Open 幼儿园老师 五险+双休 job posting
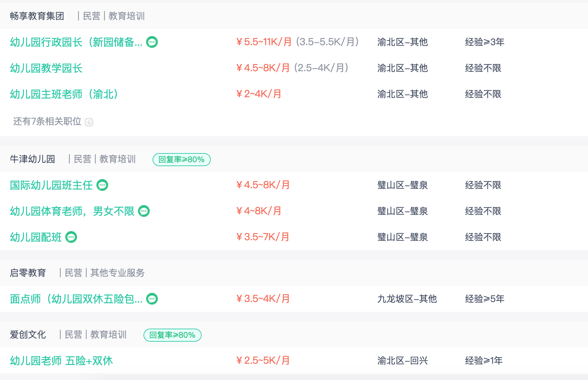 tap(61, 360)
